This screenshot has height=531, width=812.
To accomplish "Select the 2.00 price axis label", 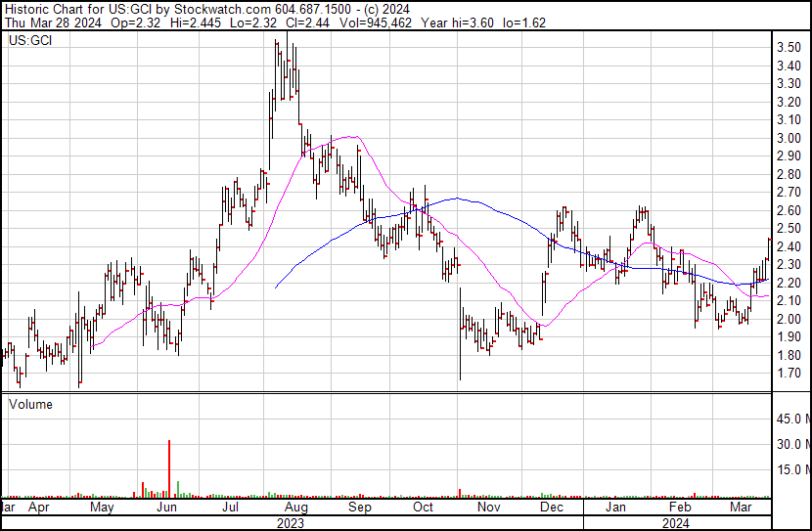I will [789, 319].
